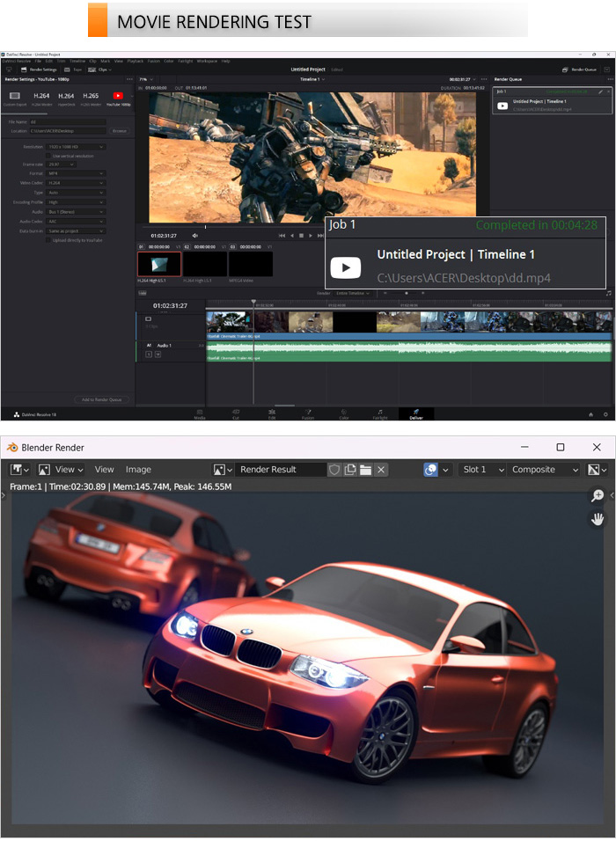Open the Data burn-in dropdown
Screen dimensions: 616x841
click(76, 231)
